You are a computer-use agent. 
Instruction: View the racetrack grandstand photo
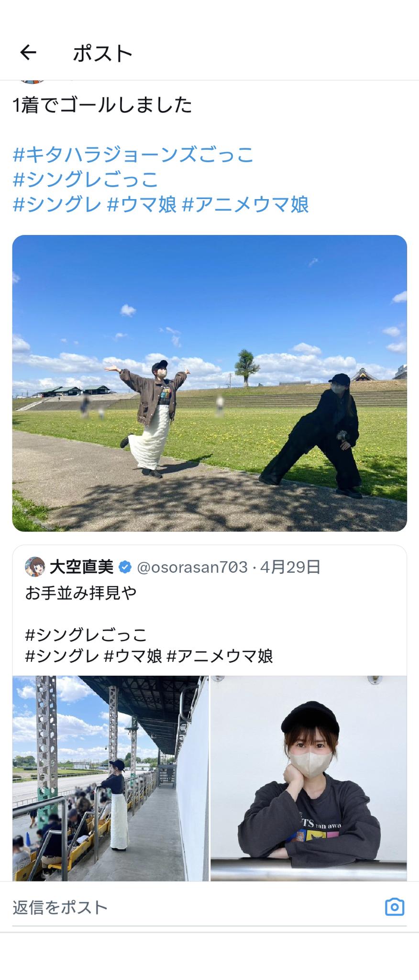pos(110,778)
